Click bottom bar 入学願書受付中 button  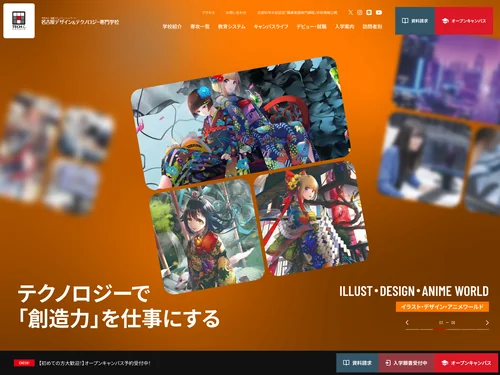406,363
